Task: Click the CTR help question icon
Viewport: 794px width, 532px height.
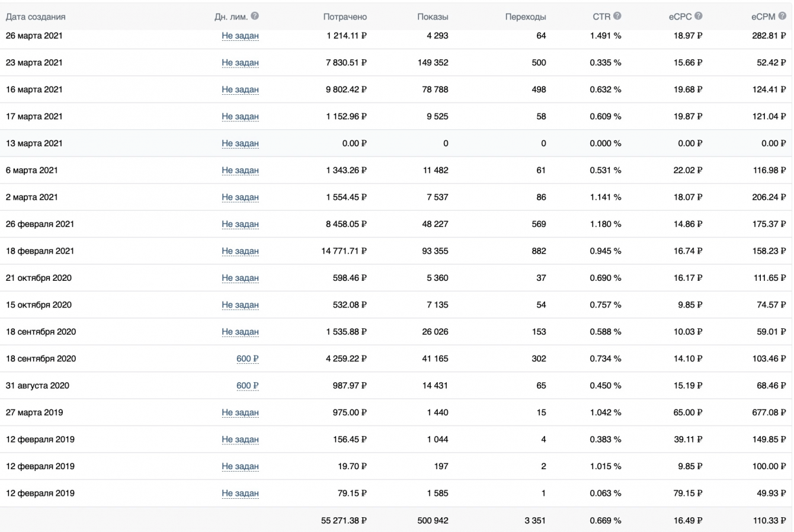Action: [617, 17]
